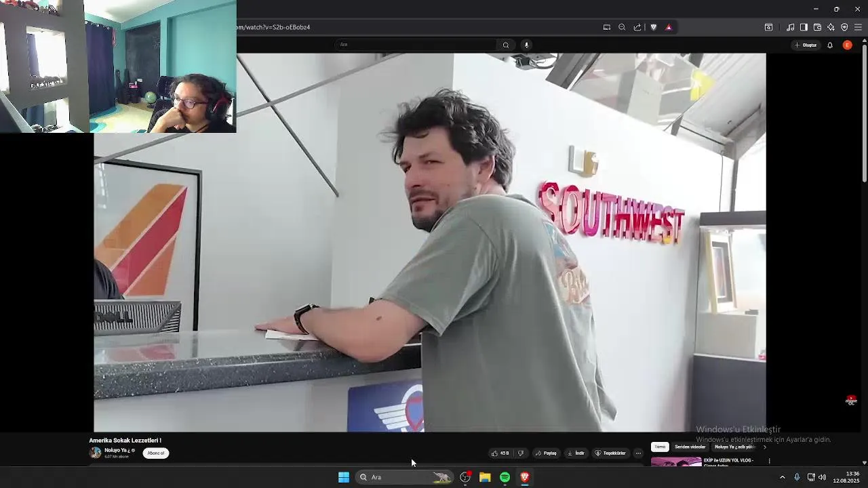The height and width of the screenshot is (488, 868).
Task: Expand chips with the right chevron arrow
Action: [764, 447]
